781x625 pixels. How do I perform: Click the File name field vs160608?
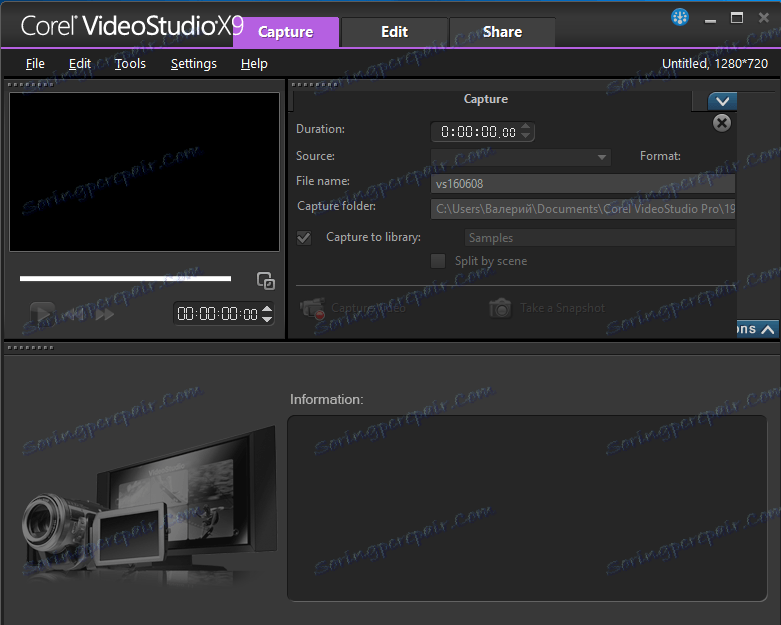tap(583, 184)
